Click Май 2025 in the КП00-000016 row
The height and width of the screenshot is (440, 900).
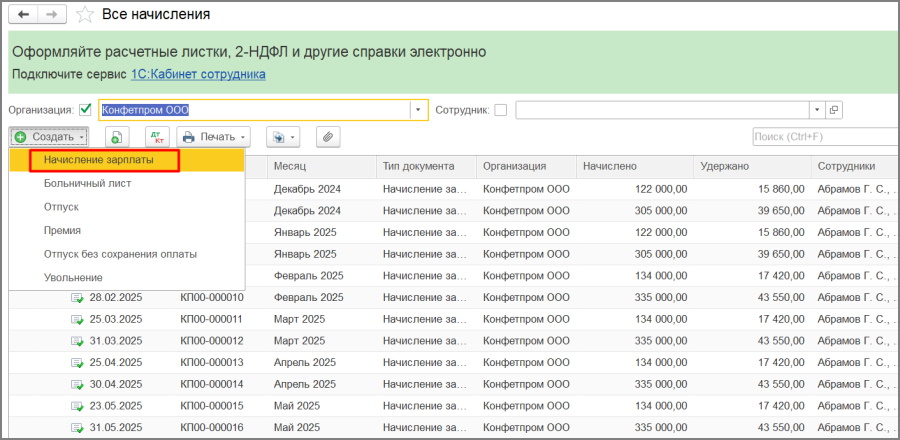coord(297,428)
